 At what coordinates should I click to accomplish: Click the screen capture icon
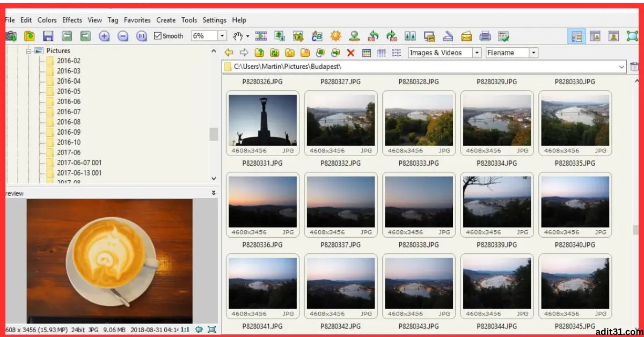pyautogui.click(x=429, y=36)
